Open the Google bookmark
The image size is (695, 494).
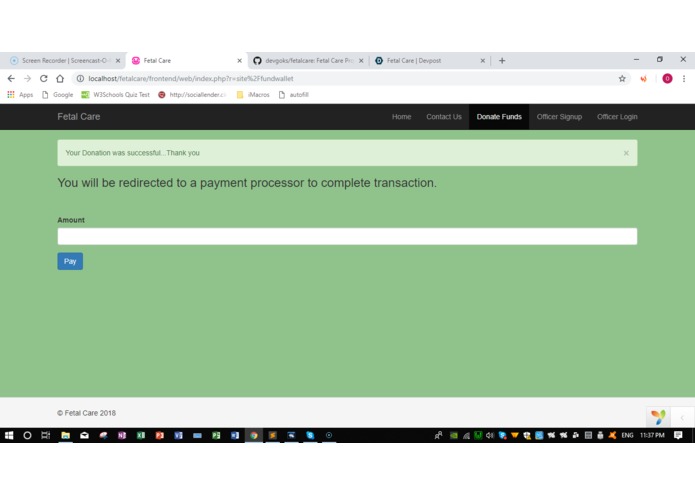(58, 94)
